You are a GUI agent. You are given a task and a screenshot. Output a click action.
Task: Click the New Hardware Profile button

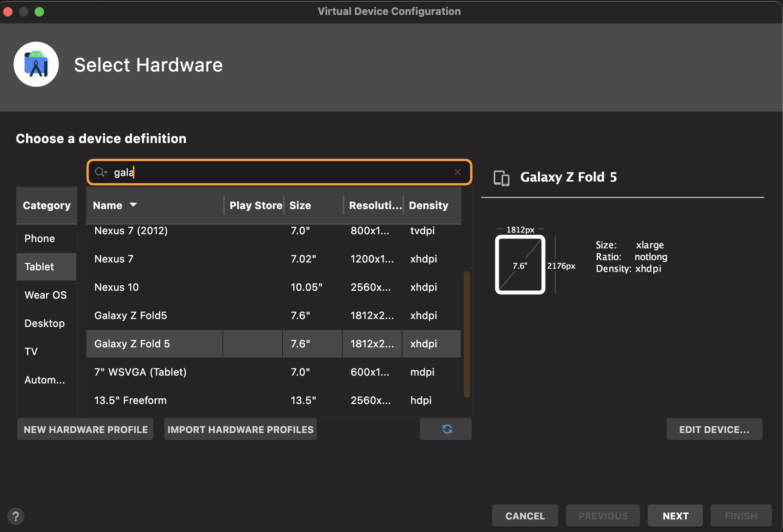(x=85, y=429)
